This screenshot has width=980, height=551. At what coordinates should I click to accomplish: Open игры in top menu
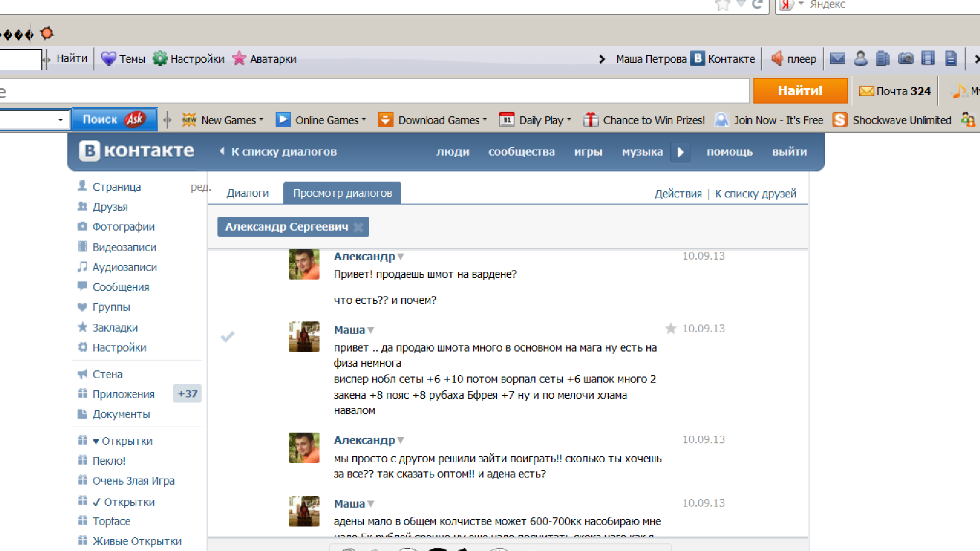pyautogui.click(x=588, y=152)
